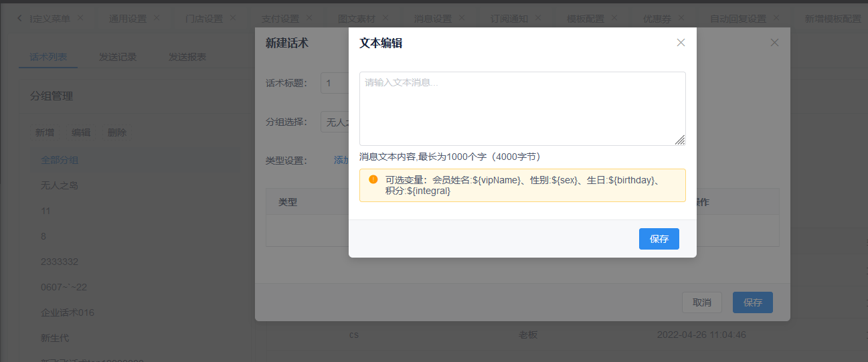Image resolution: width=868 pixels, height=362 pixels.
Task: Close the 自动回复设置 tab with its ×
Action: [776, 18]
